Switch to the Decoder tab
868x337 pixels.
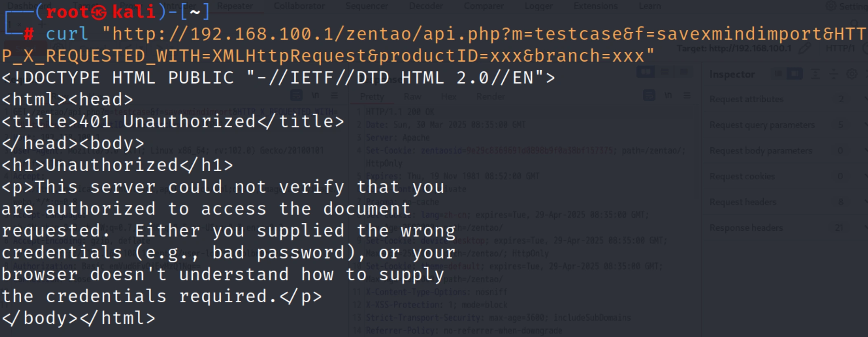[x=425, y=6]
